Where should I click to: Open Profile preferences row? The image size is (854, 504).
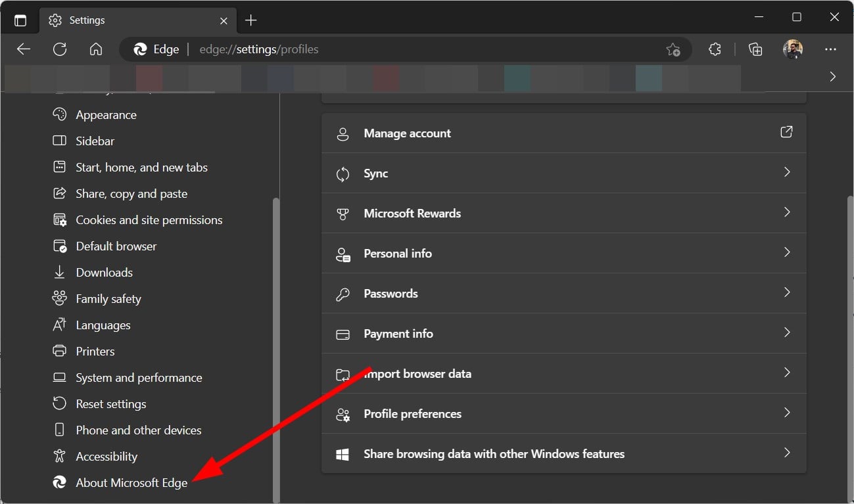click(563, 413)
